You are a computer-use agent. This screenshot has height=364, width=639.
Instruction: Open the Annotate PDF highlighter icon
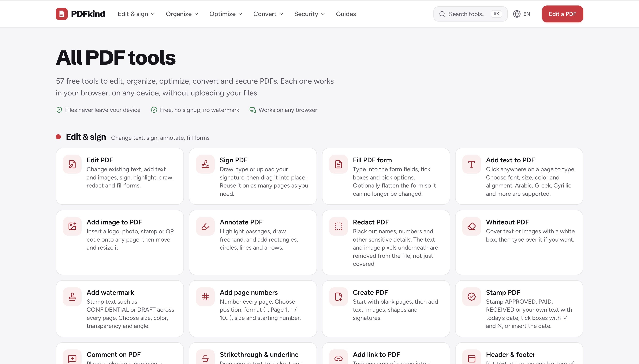click(205, 226)
